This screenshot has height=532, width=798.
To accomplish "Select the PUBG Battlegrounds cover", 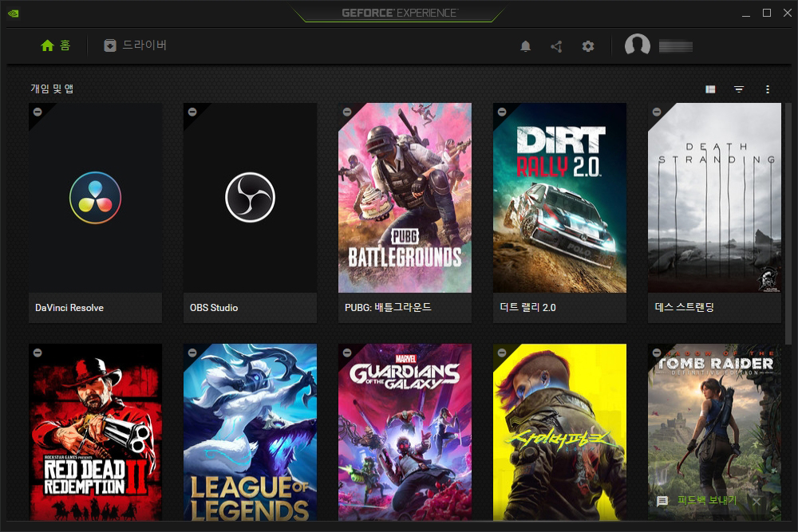I will click(405, 198).
